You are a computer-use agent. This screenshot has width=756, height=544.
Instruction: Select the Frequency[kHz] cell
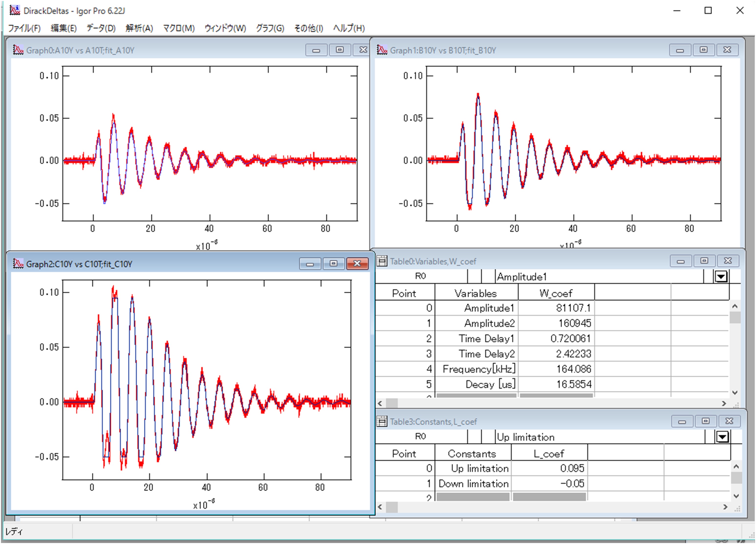[x=476, y=369]
